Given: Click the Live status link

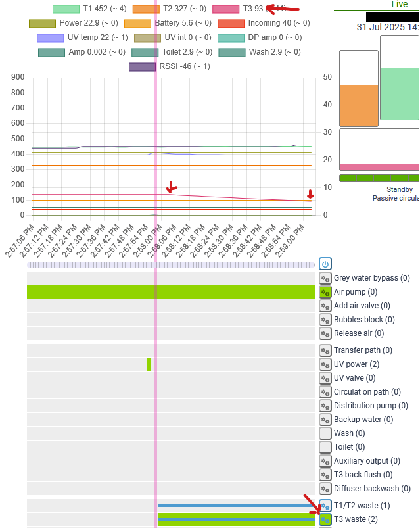Looking at the screenshot, I should pos(400,5).
